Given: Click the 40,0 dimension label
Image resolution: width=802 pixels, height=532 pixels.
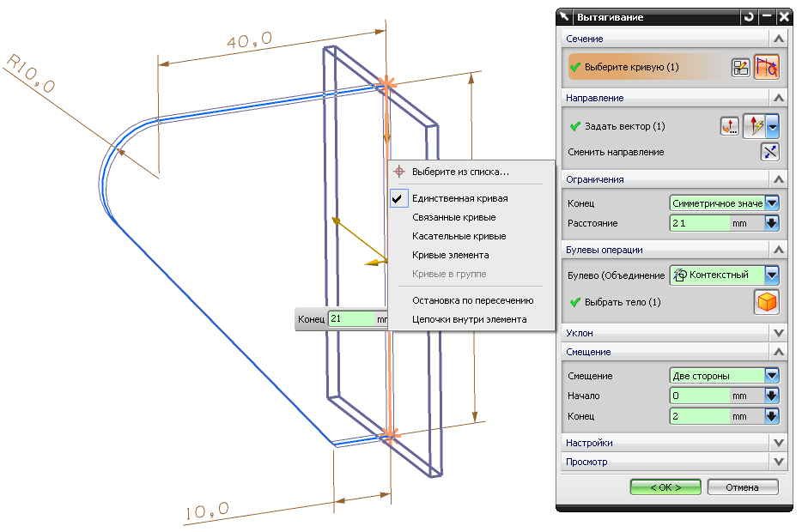Looking at the screenshot, I should [x=250, y=40].
